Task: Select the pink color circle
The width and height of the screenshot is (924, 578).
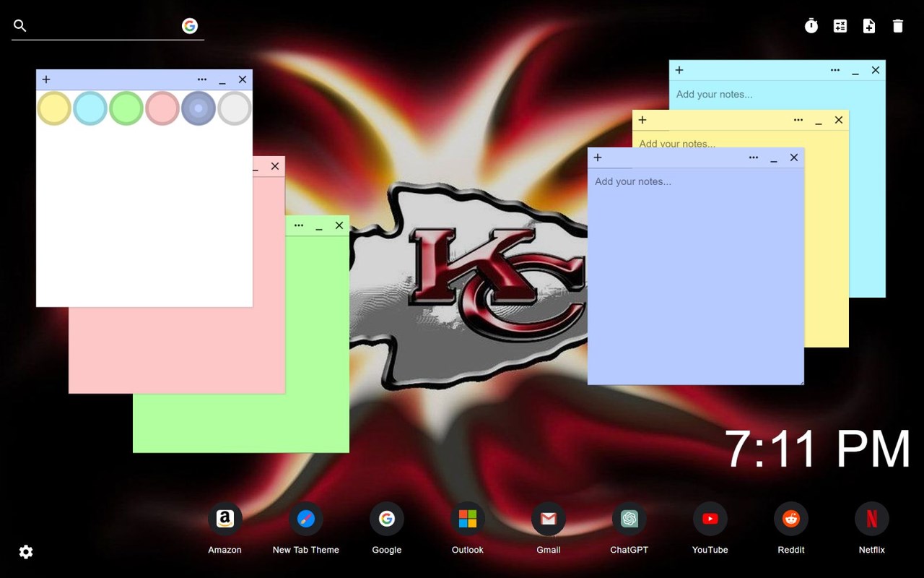Action: click(x=162, y=108)
